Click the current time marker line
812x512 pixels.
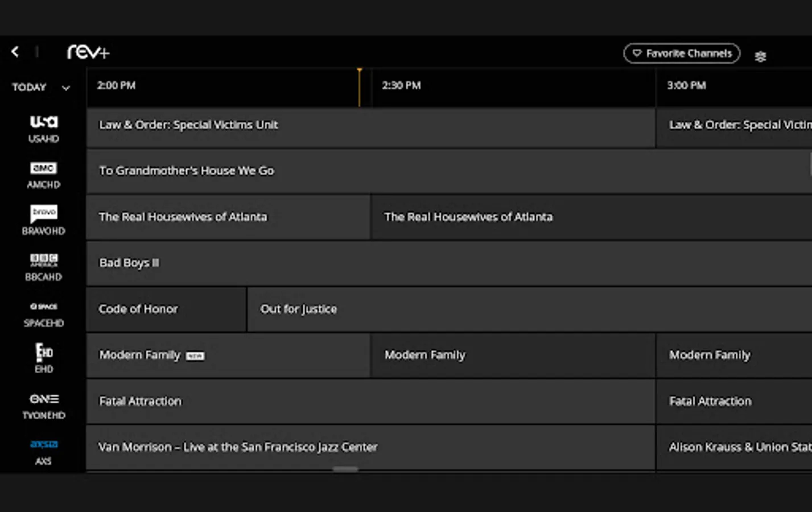pyautogui.click(x=359, y=88)
